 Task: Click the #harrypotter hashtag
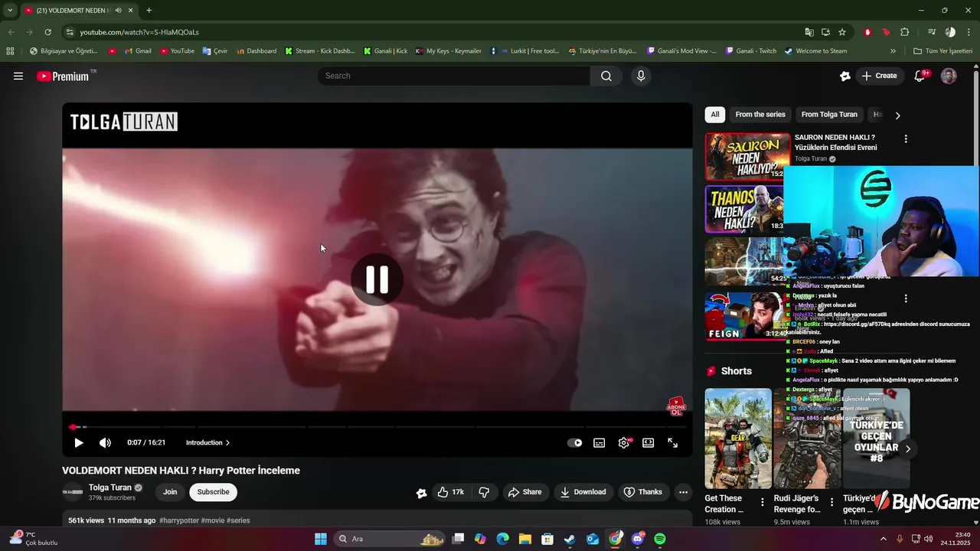[179, 520]
